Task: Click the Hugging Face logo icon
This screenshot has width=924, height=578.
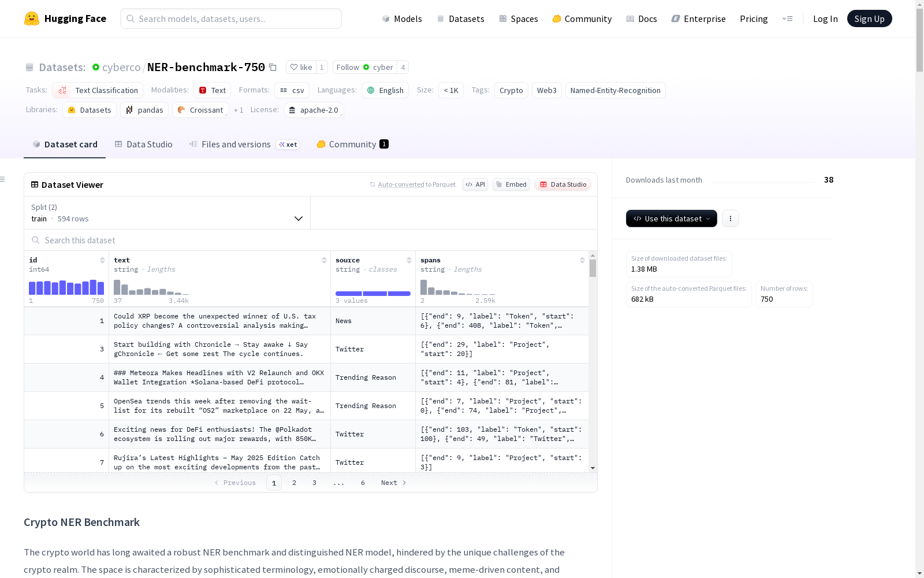Action: [32, 18]
